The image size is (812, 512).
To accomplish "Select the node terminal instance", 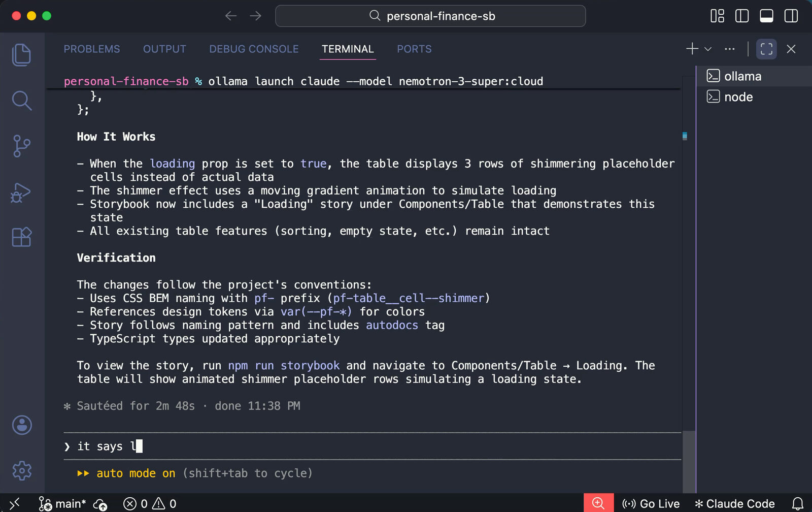I will [754, 97].
